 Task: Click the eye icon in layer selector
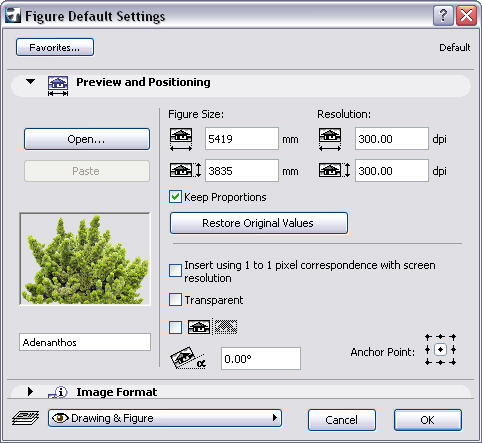tap(60, 418)
